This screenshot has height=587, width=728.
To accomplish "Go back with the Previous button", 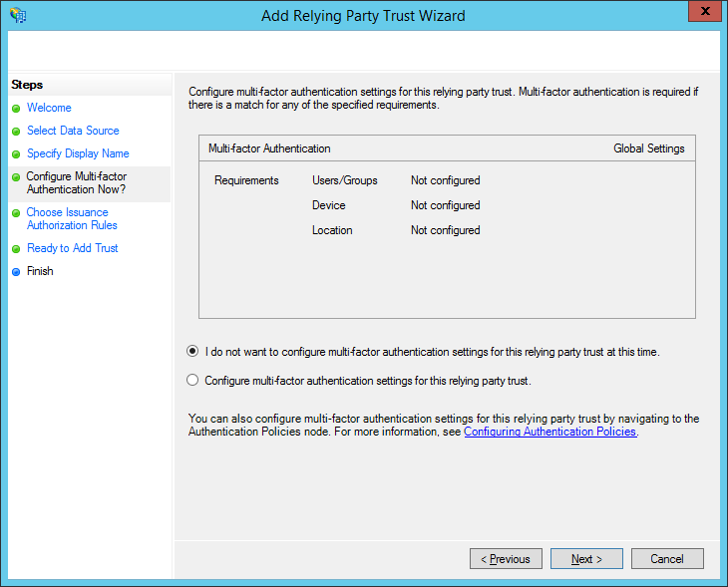I will pos(506,559).
